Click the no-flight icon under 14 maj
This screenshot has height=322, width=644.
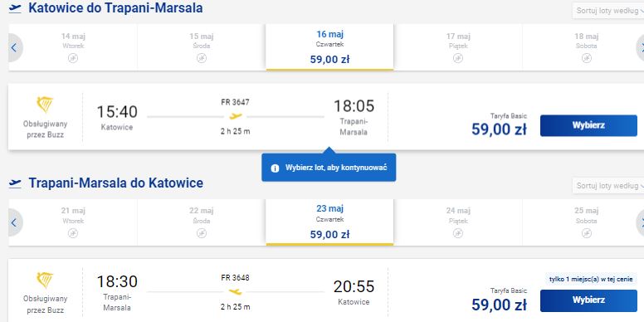(73, 58)
